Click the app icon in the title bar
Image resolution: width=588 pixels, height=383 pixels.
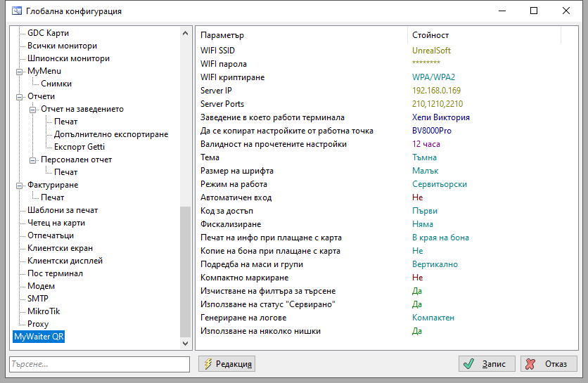tap(13, 11)
